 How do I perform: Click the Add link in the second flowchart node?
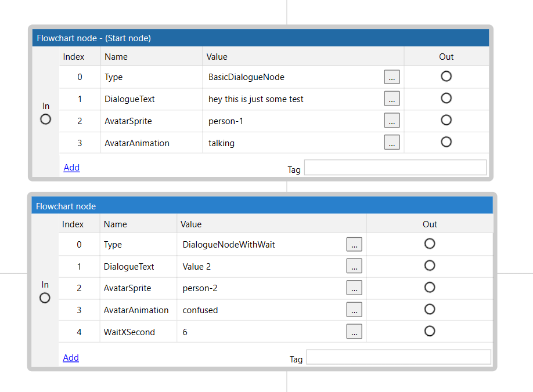(x=71, y=358)
